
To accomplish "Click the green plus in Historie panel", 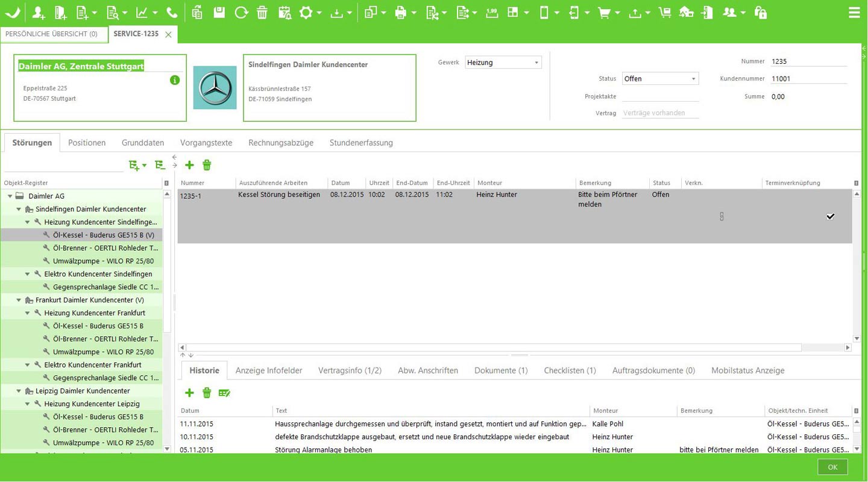I will pos(189,393).
